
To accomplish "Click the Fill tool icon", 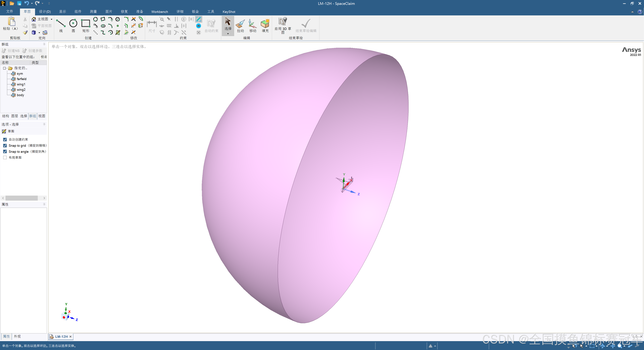I will [265, 24].
